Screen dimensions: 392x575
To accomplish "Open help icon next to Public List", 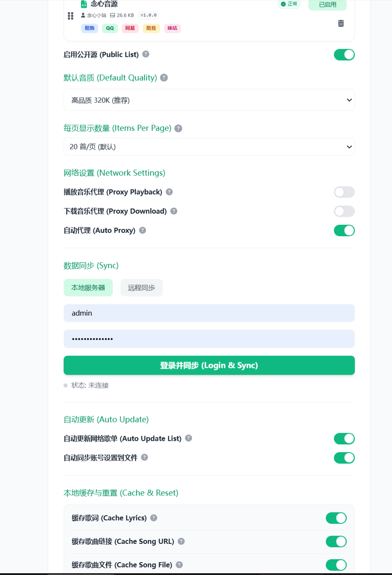I will pyautogui.click(x=146, y=54).
